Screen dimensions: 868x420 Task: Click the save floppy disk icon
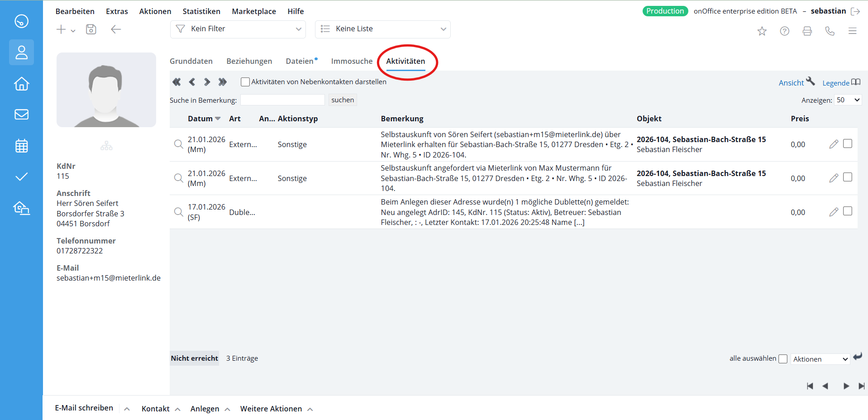pos(91,29)
